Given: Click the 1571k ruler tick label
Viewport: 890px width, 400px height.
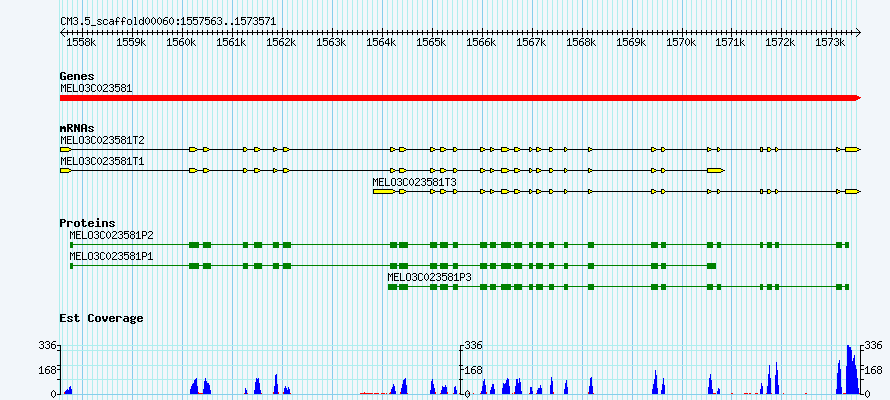Looking at the screenshot, I should (732, 43).
